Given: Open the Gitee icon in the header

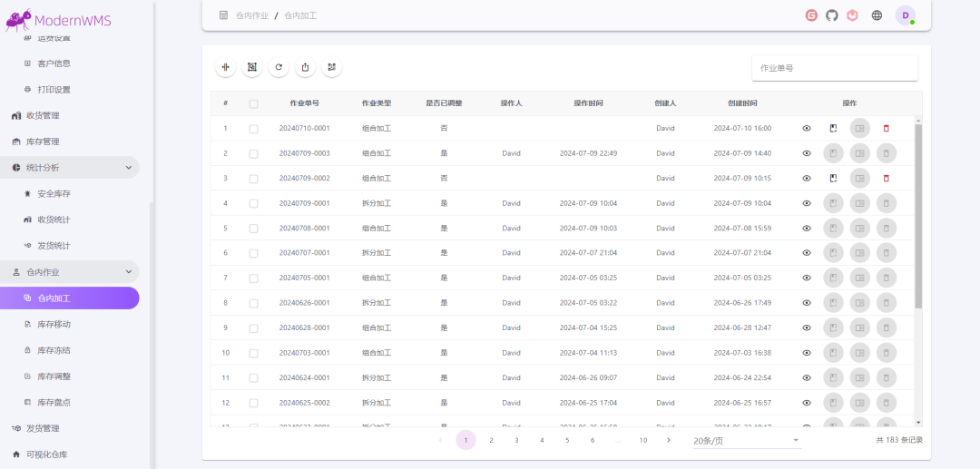Looking at the screenshot, I should tap(811, 15).
